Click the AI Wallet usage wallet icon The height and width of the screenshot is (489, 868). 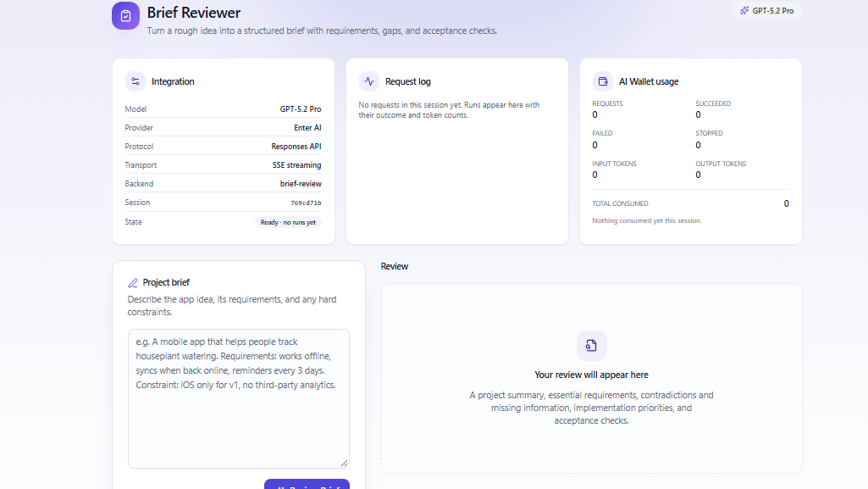603,81
